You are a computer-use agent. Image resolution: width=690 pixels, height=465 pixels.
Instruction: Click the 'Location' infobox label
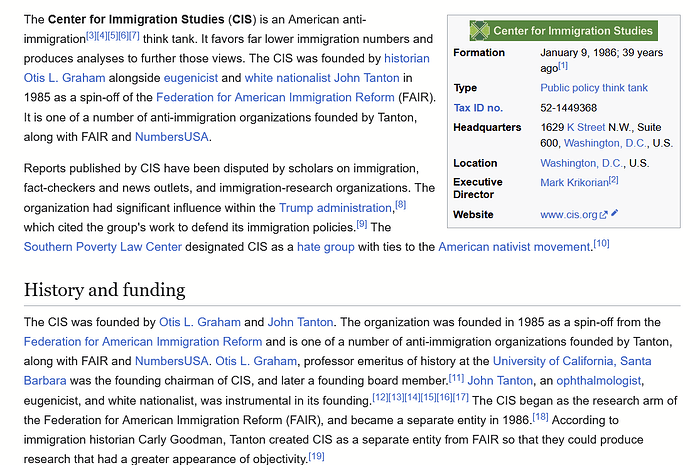point(475,163)
